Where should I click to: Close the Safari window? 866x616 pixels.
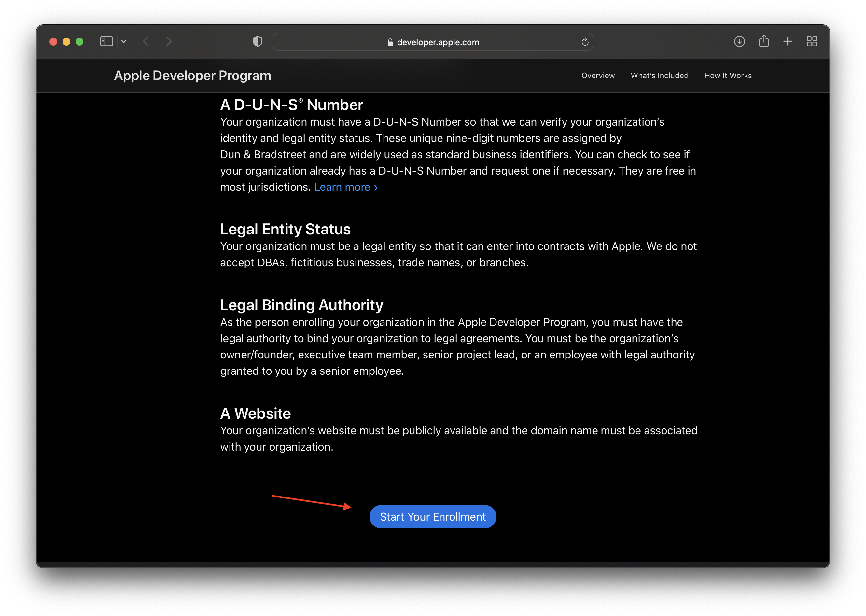click(x=53, y=42)
